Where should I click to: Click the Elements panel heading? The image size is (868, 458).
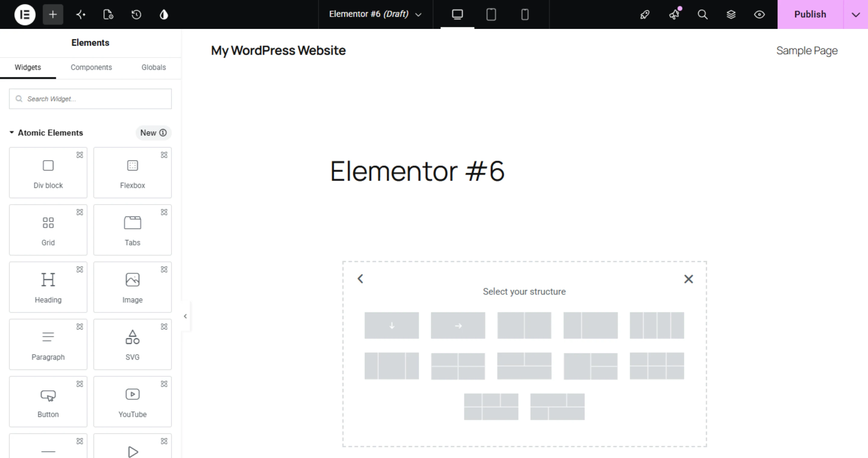pos(90,43)
